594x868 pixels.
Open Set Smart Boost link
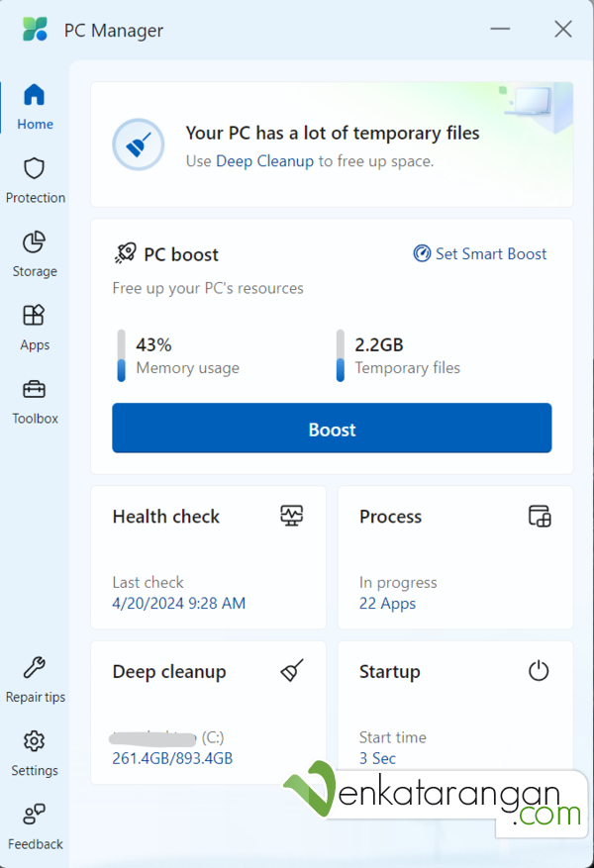click(491, 253)
